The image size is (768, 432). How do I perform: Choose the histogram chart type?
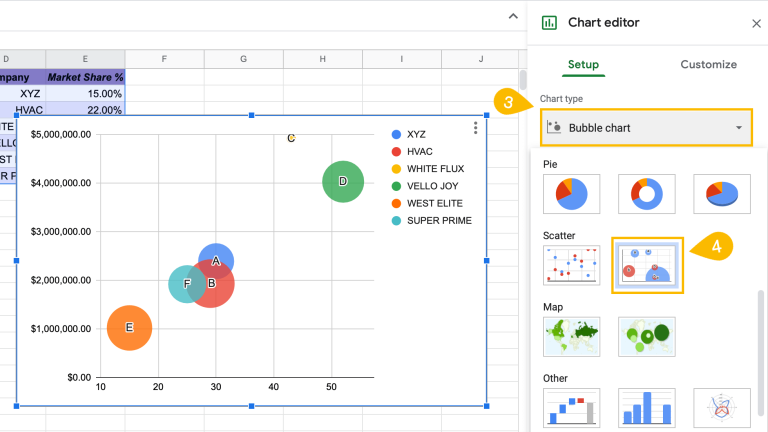point(646,408)
